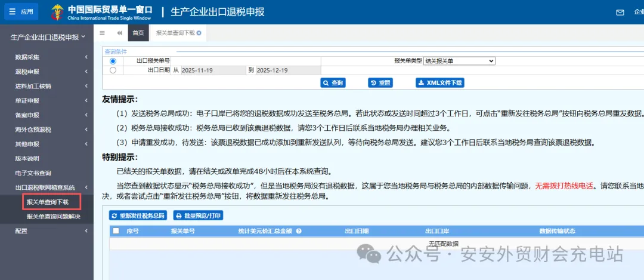Click the start date field 2025-11-19
The height and width of the screenshot is (280, 644).
pyautogui.click(x=213, y=70)
